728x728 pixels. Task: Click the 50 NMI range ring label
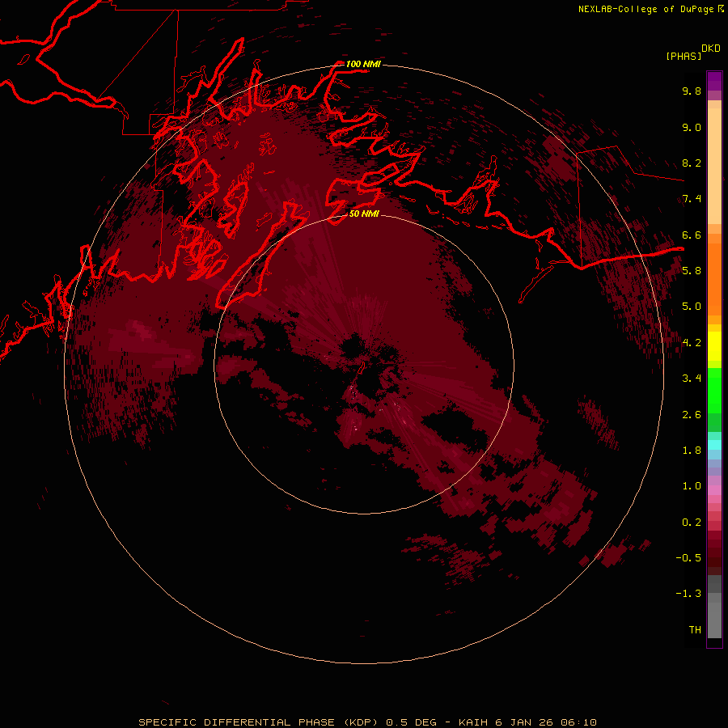tap(364, 214)
